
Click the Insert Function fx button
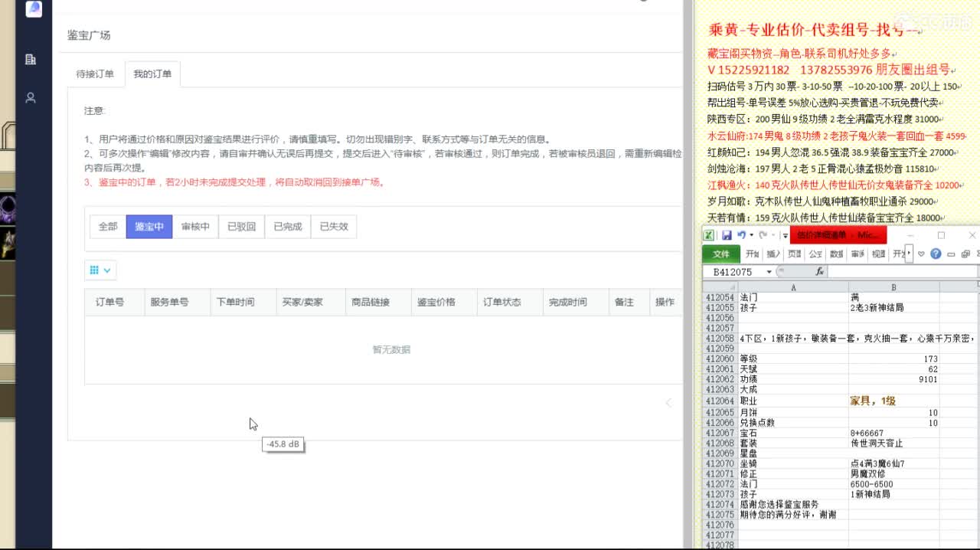click(819, 271)
